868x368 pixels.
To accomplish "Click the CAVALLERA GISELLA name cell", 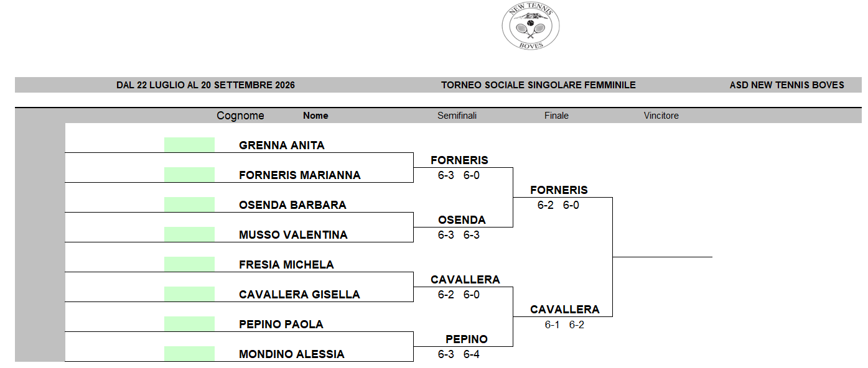I will 299,295.
